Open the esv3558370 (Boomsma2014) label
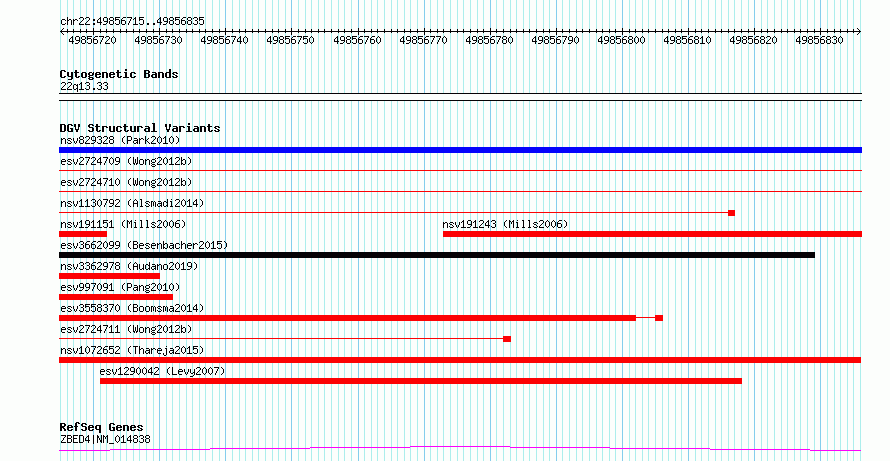Screen dimensions: 890x461 pos(132,308)
